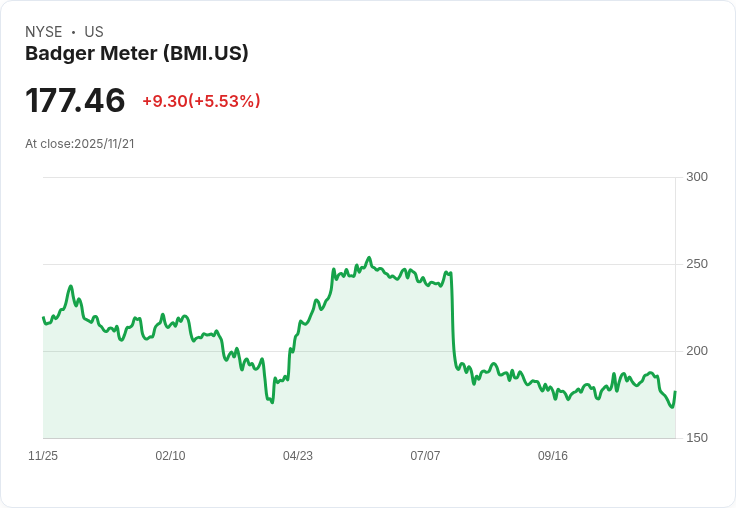Click the 300 y-axis label
The height and width of the screenshot is (508, 736).
point(697,177)
